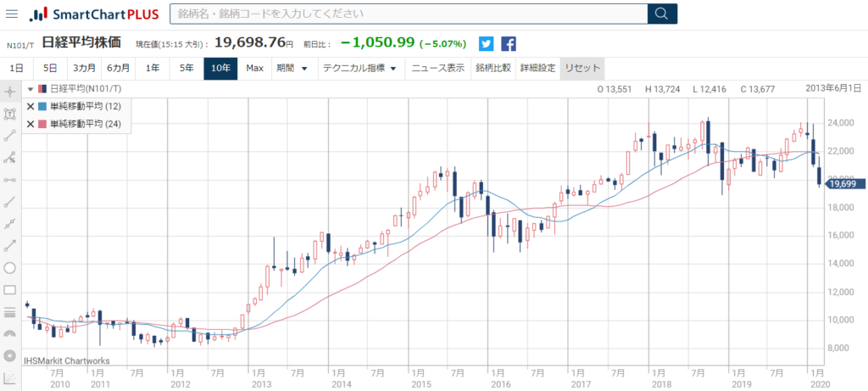Switch to the 5年 time range
868x391 pixels.
pos(186,68)
